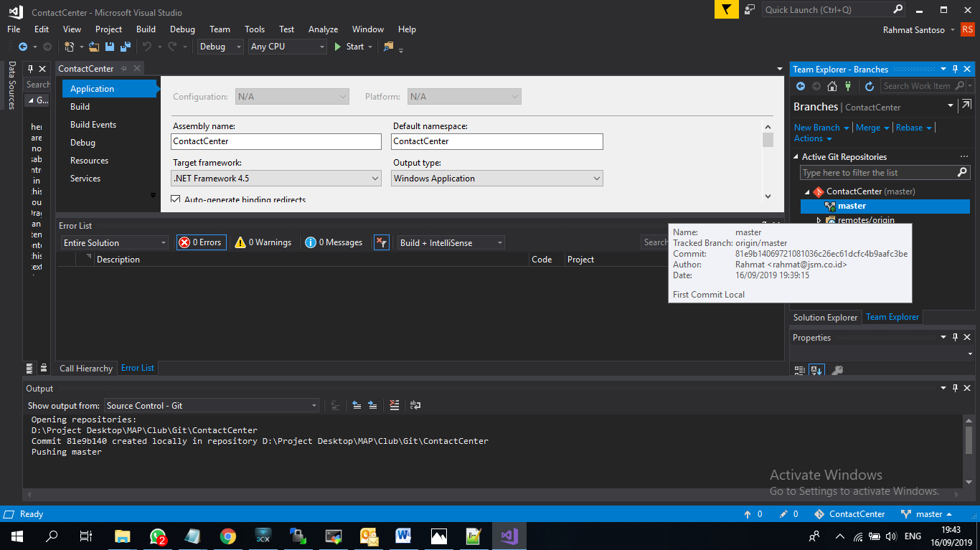Click the Assembly name text field
This screenshot has width=980, height=550.
click(x=277, y=141)
